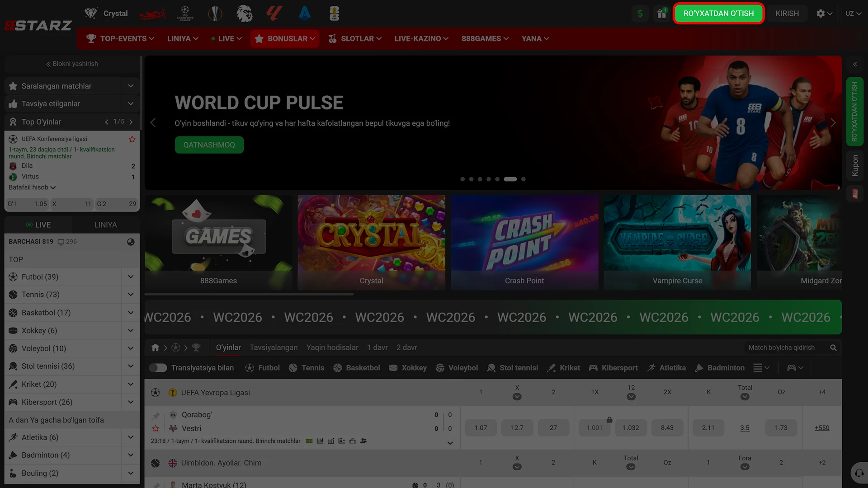Filter by Kriket in sports bar
The image size is (868, 488).
coord(563,368)
